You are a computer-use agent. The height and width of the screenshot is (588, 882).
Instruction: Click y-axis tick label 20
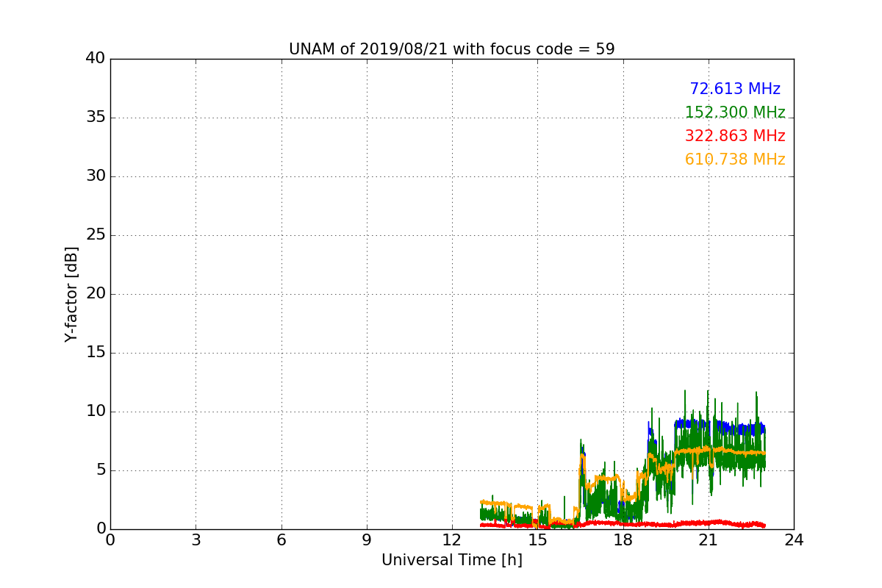click(x=96, y=294)
